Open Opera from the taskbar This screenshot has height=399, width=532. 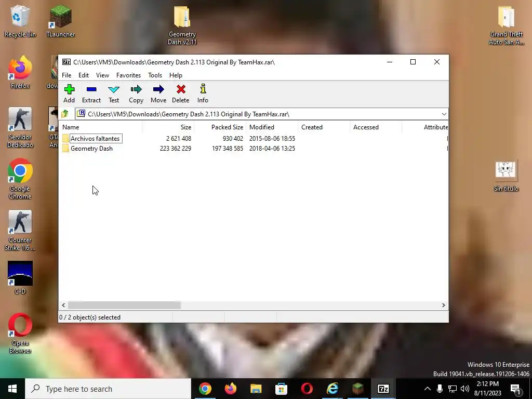click(307, 389)
